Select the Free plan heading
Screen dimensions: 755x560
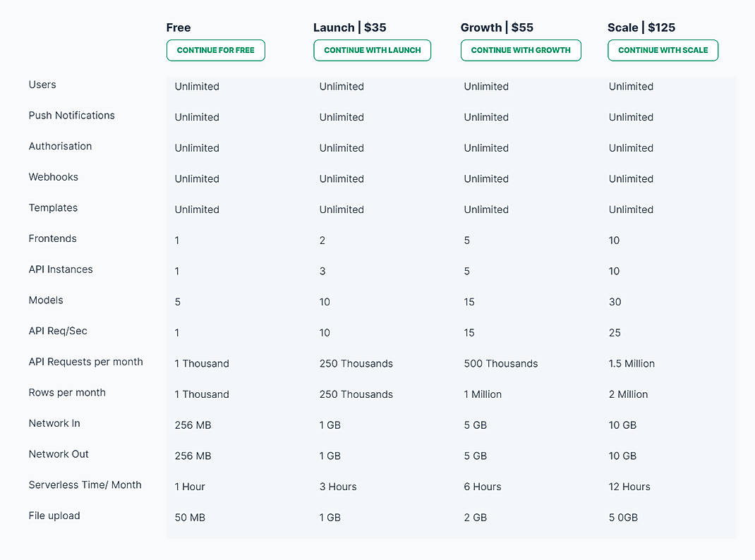179,28
